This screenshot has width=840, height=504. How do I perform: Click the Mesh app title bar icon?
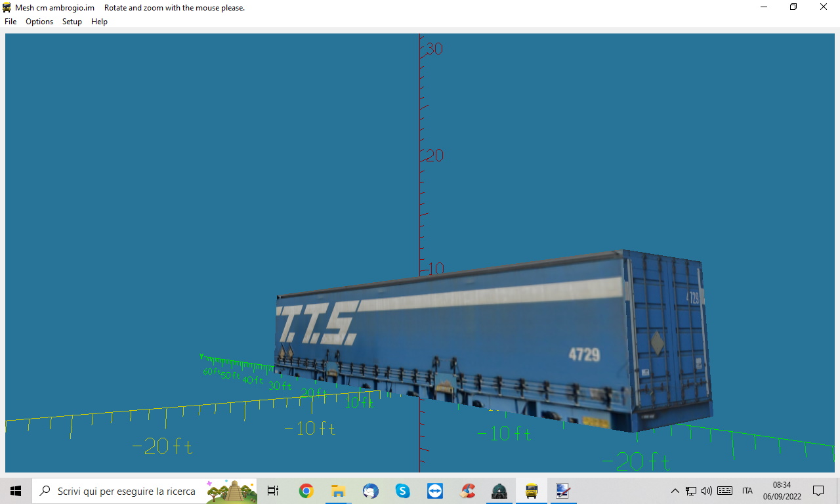click(7, 7)
